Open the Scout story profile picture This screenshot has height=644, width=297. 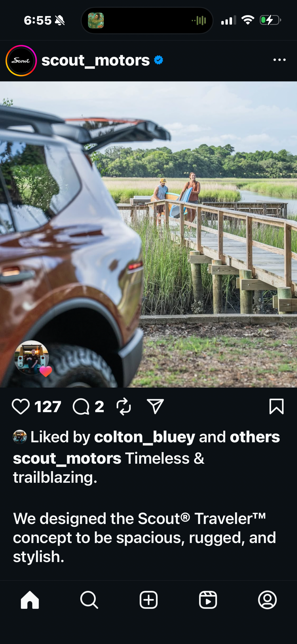tap(21, 61)
